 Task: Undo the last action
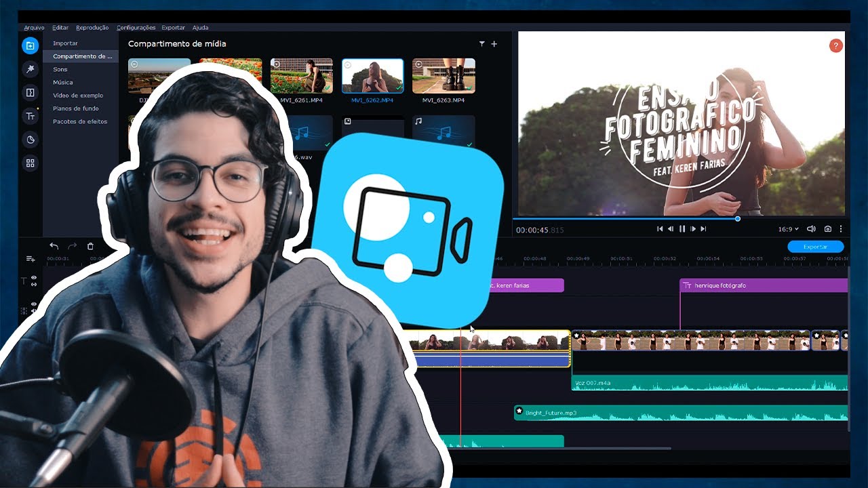[54, 246]
